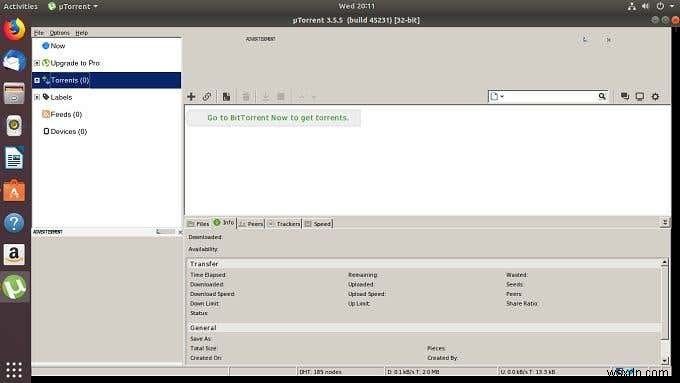Click the upload speed status bar entry
The width and height of the screenshot is (680, 383).
point(528,372)
